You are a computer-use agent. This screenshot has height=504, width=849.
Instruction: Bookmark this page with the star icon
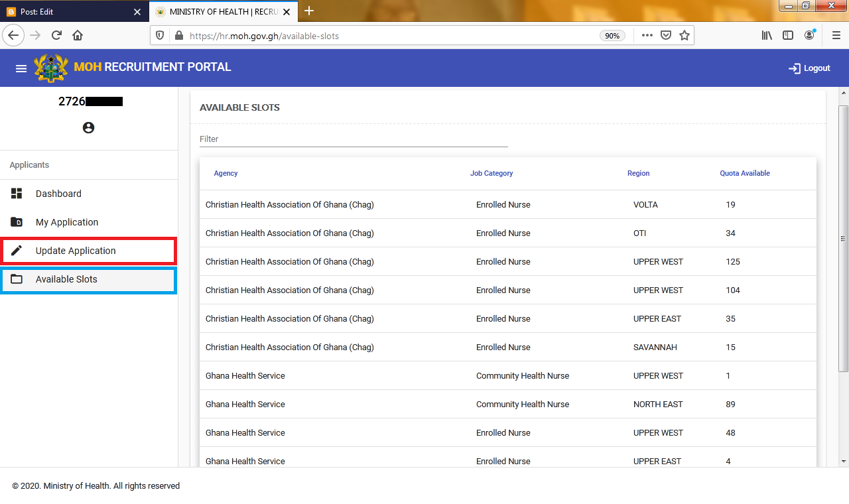coord(685,35)
